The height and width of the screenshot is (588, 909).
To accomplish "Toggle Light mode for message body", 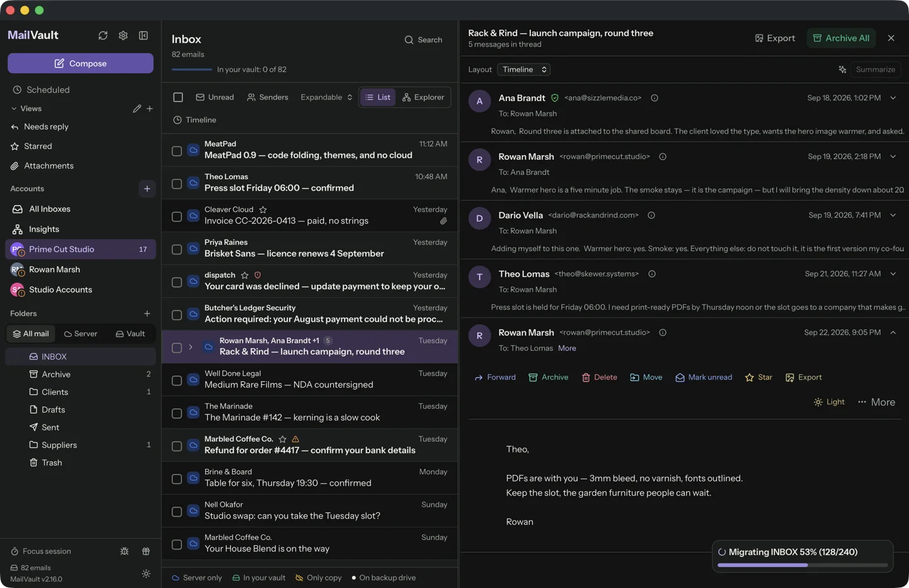I will pos(829,402).
